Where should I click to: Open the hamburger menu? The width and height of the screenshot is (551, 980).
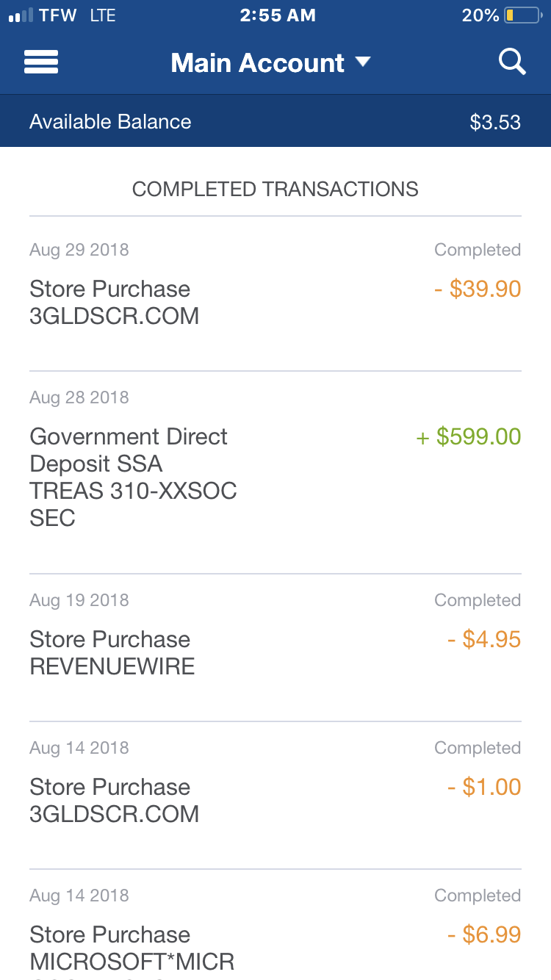pos(41,62)
